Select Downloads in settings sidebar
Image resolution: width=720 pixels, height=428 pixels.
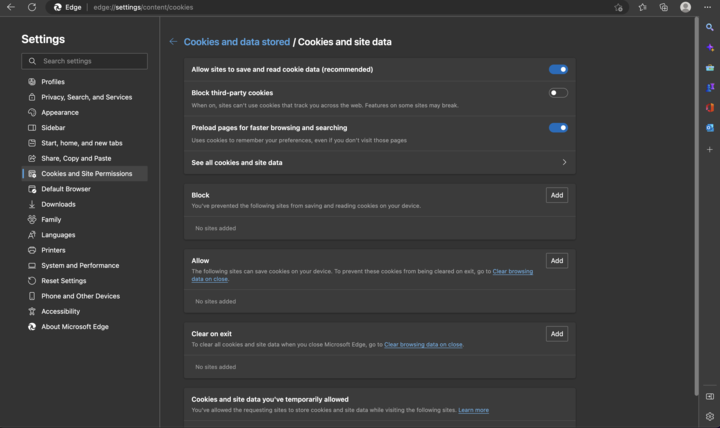click(58, 204)
